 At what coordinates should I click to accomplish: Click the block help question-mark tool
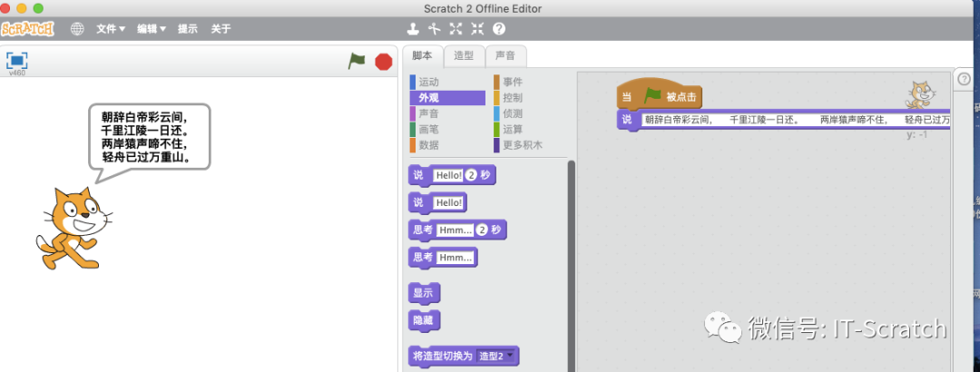tap(499, 29)
